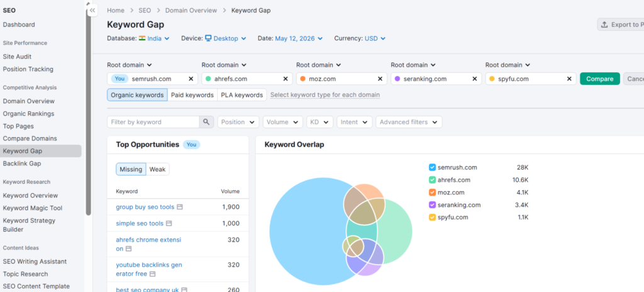Viewport: 644px width, 292px height.
Task: Uncheck seranking.com in overlap legend
Action: click(x=432, y=205)
